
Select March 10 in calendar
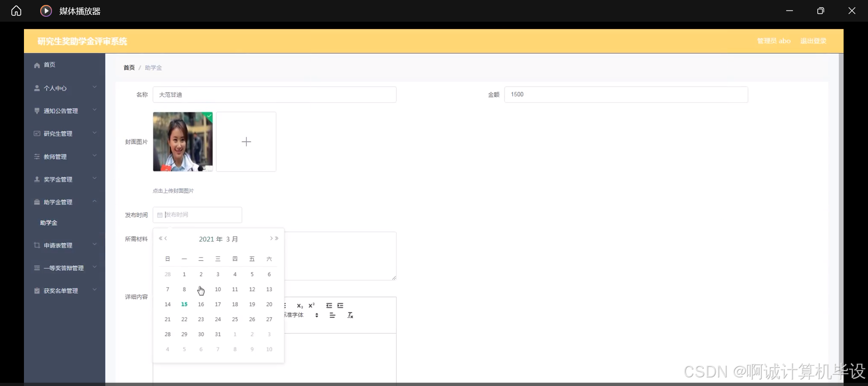point(218,289)
